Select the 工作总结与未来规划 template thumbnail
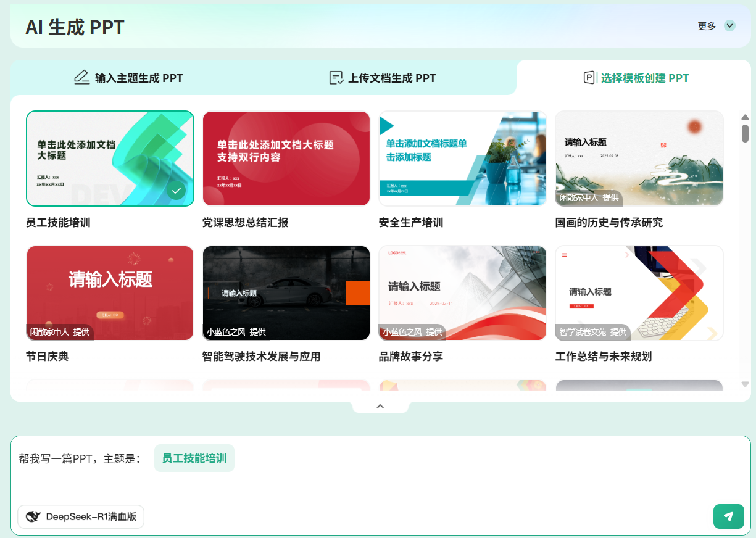The height and width of the screenshot is (538, 756). click(x=639, y=293)
